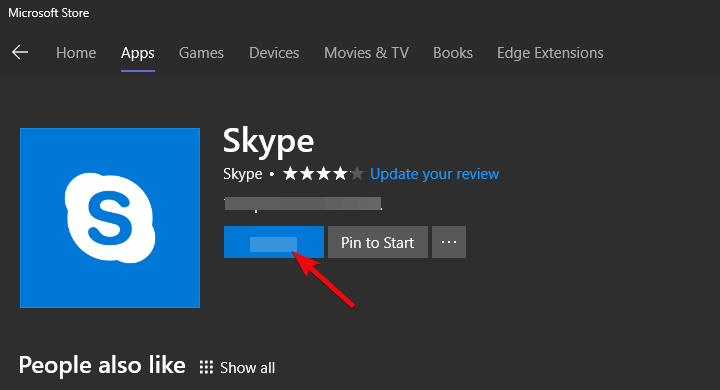Open the Devices tab
This screenshot has height=390, width=720.
click(x=274, y=53)
